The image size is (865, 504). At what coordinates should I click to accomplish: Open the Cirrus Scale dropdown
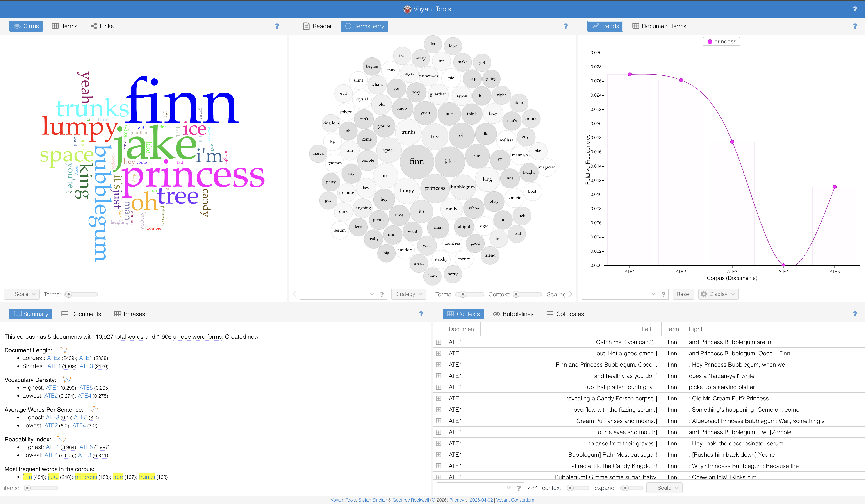(22, 294)
